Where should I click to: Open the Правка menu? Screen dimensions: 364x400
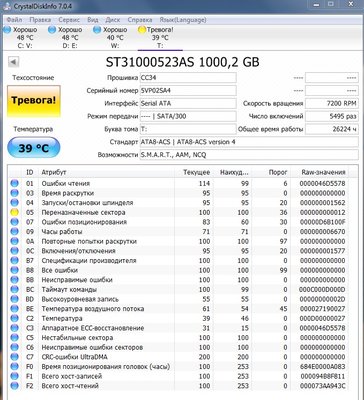point(40,20)
